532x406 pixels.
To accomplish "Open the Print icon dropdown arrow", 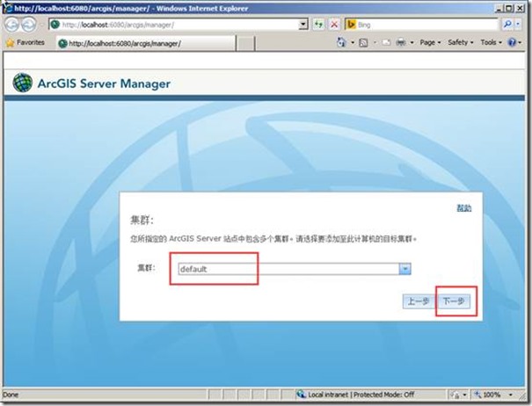I will 412,43.
